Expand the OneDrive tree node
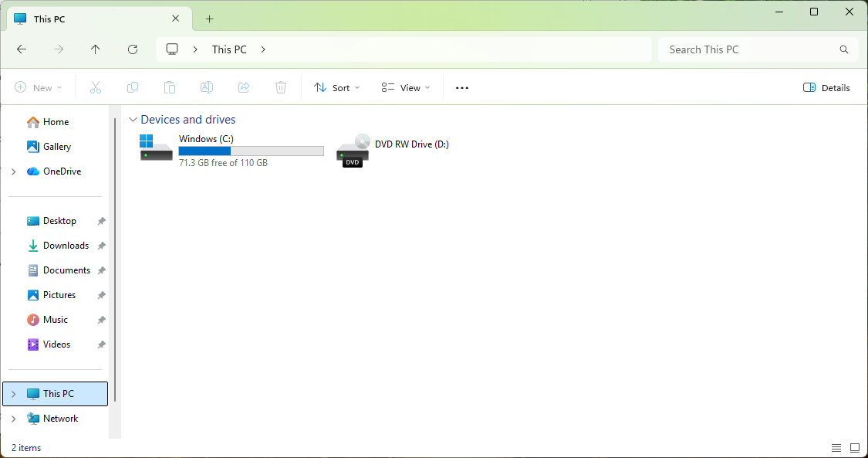Screen dimensions: 868x458 14,171
